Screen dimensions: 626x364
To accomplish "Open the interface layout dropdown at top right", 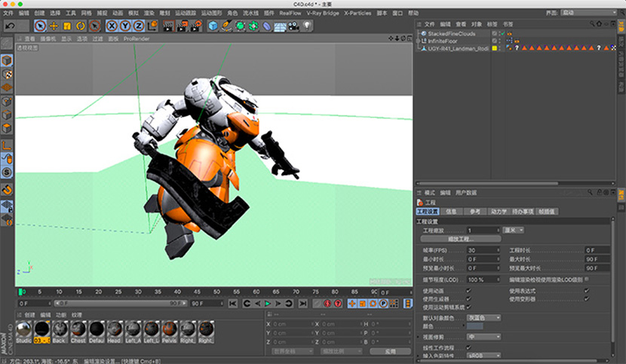I will tap(589, 13).
